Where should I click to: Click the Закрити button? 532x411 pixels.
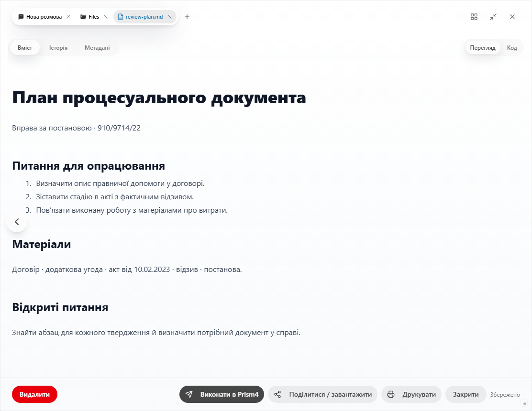click(465, 394)
